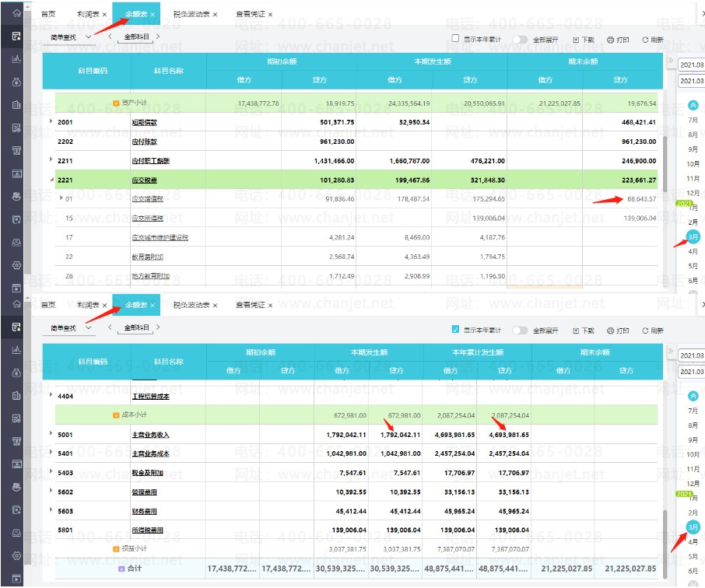
Task: Toggle the 全部展开 switch in the upper panel
Action: [520, 40]
